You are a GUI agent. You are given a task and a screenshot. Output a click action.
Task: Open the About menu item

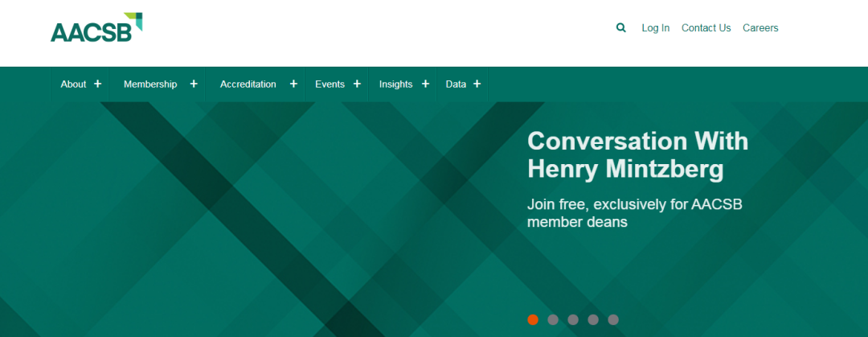point(73,84)
